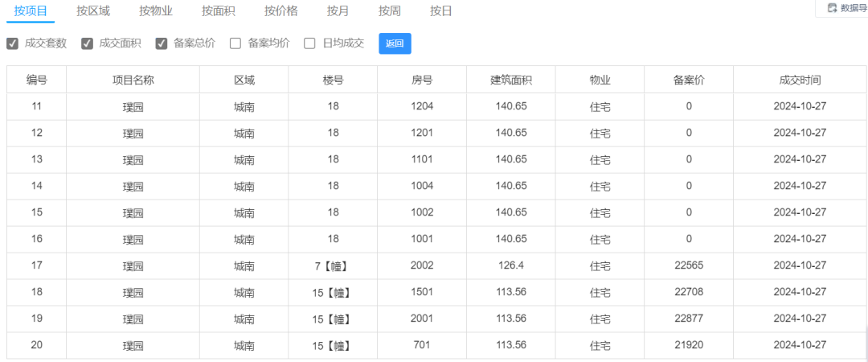
Task: Toggle the 成交面积 checkbox
Action: (88, 43)
